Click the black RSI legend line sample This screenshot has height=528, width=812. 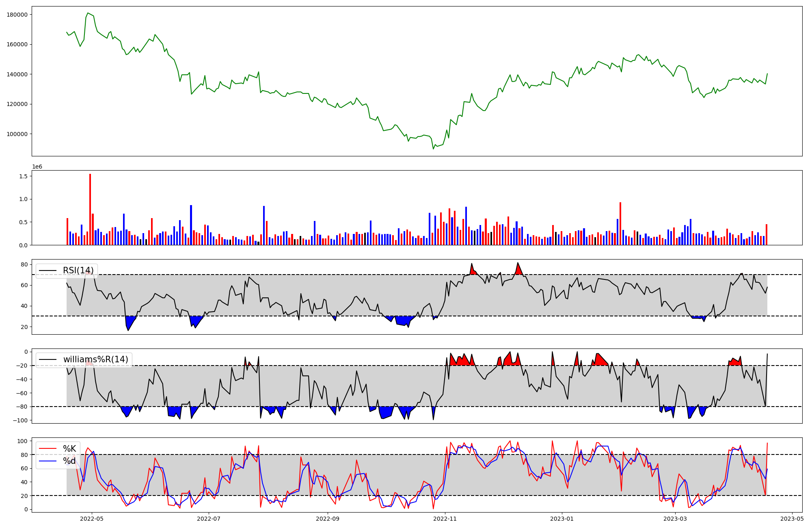point(48,270)
